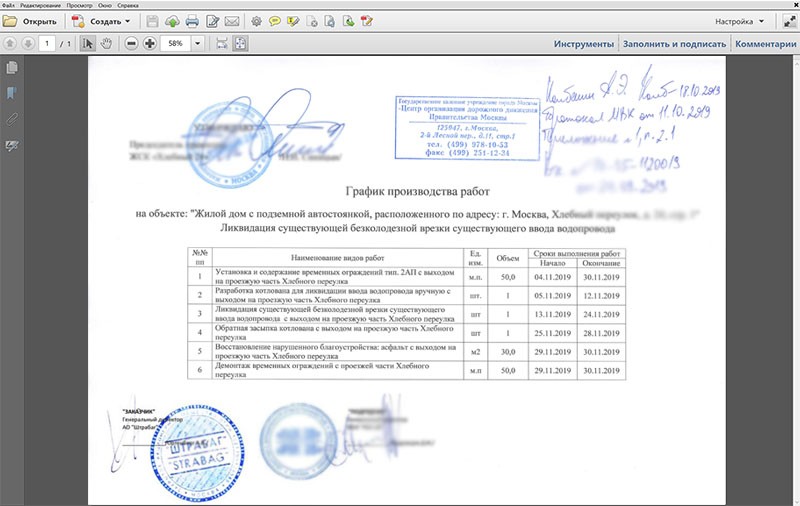The image size is (800, 506).
Task: Open the zoom percentage dropdown
Action: click(x=197, y=44)
